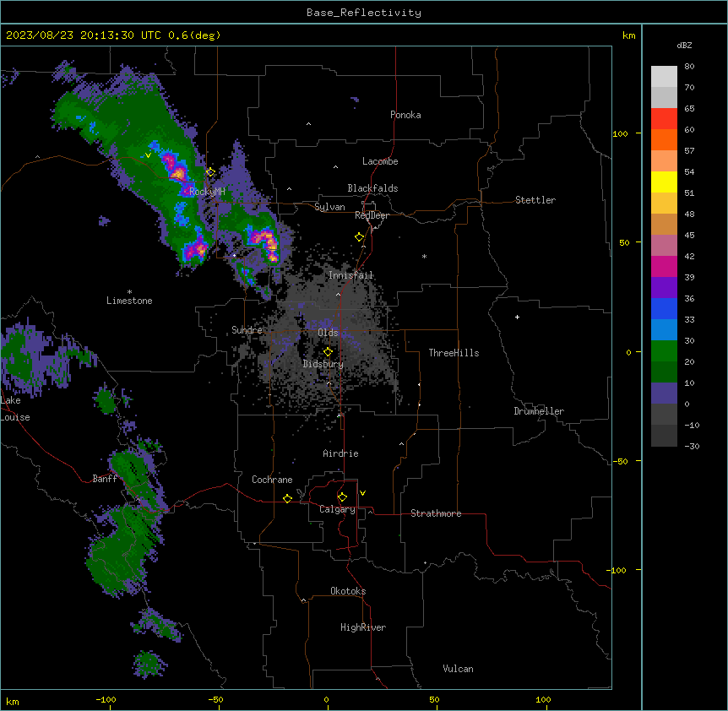Click the Vulcan town label
The height and width of the screenshot is (711, 728).
(459, 669)
